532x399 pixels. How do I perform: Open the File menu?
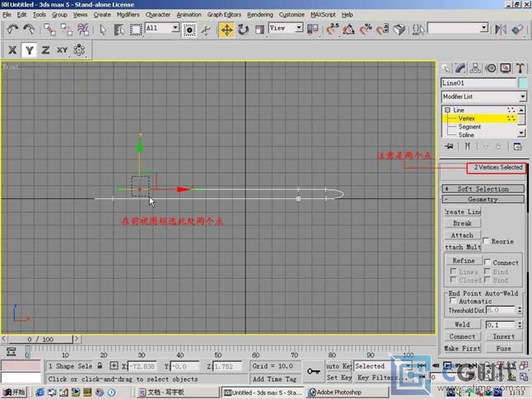point(7,15)
